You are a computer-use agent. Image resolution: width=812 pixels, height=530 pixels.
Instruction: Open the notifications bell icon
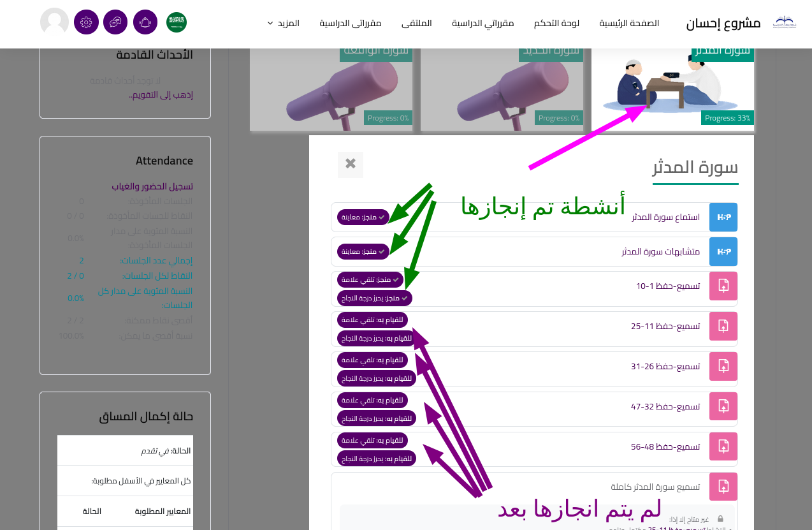(x=145, y=22)
